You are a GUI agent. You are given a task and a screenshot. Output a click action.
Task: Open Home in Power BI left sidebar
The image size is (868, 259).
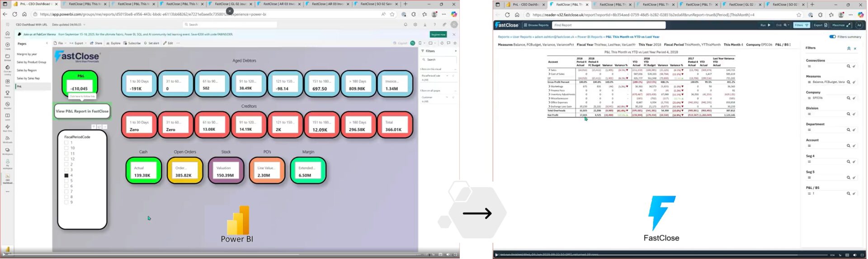(x=7, y=34)
